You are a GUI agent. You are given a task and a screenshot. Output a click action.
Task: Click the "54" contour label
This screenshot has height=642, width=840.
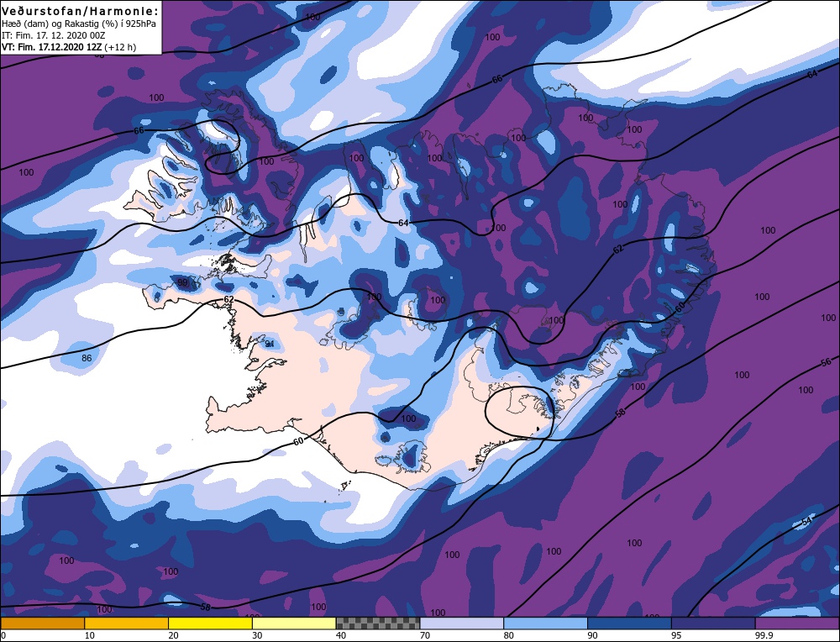click(x=806, y=522)
